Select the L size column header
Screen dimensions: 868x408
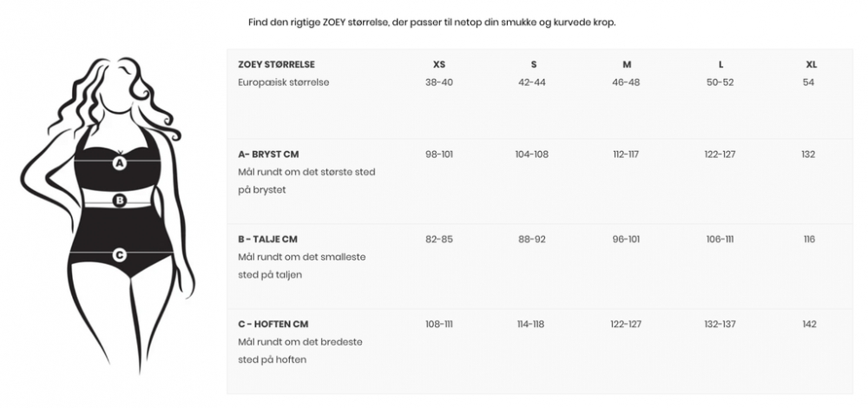tap(720, 65)
